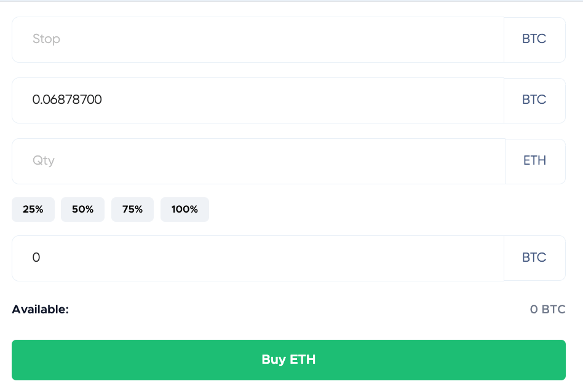Click the Available label
583x392 pixels.
click(x=41, y=309)
